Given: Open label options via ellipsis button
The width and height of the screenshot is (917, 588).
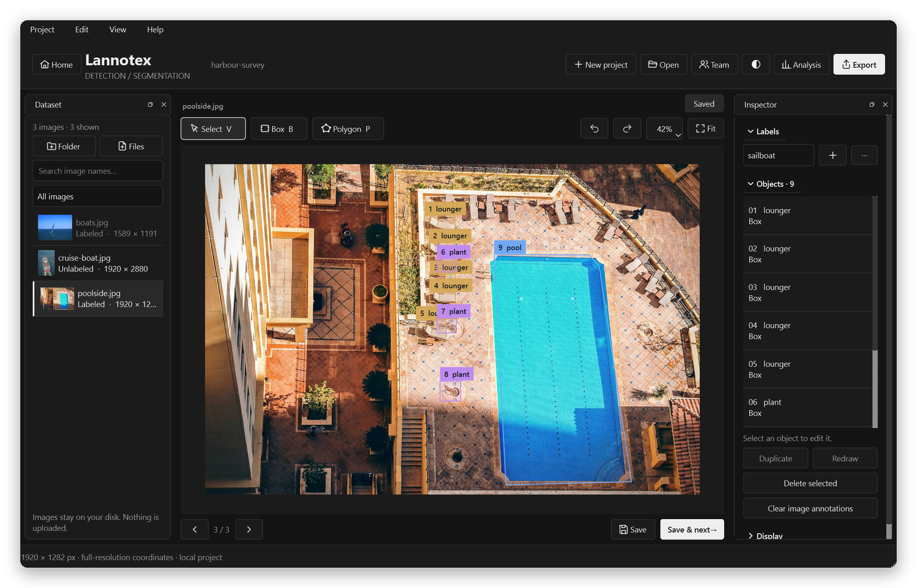Looking at the screenshot, I should (x=864, y=155).
